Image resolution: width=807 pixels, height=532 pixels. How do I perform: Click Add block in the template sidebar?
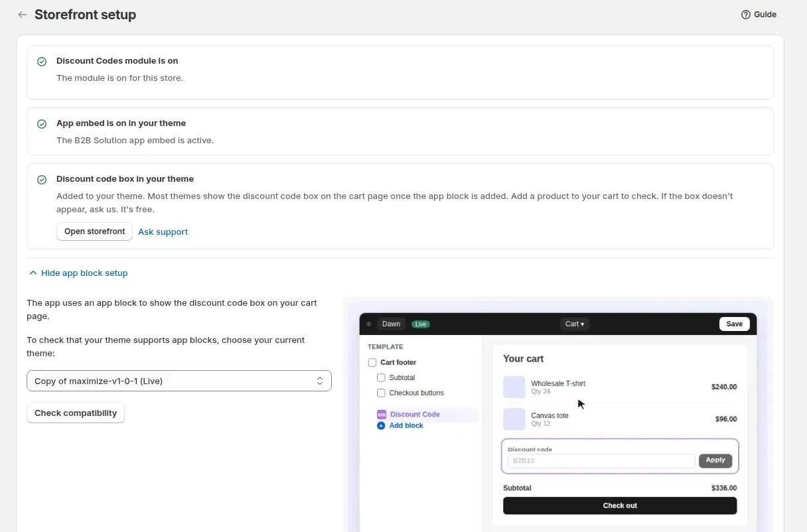(406, 425)
